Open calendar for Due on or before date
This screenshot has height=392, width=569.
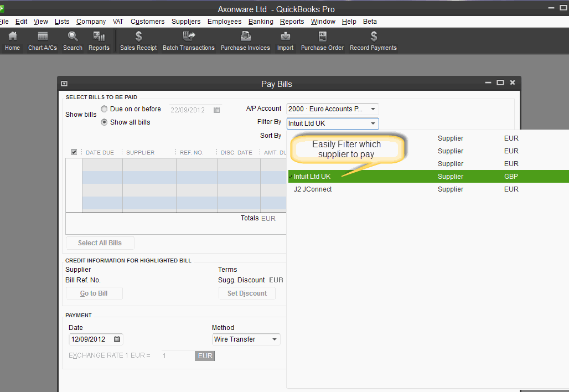coord(216,110)
